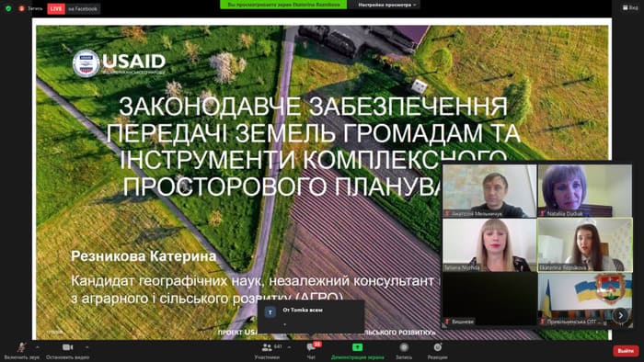Open Реакции reactions menu
This screenshot has width=644, height=362.
tap(437, 351)
